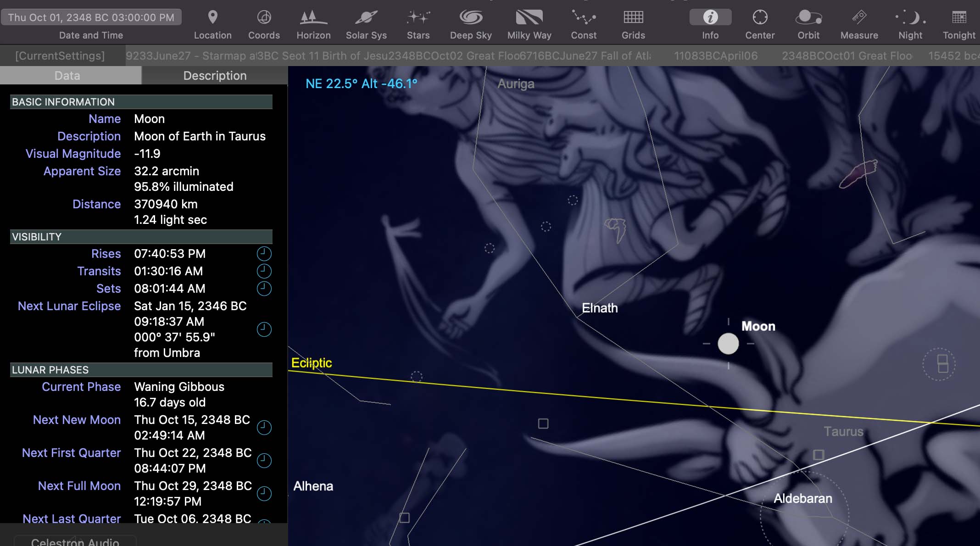Click the Waning Gibbous phase text
The width and height of the screenshot is (980, 546).
point(179,387)
